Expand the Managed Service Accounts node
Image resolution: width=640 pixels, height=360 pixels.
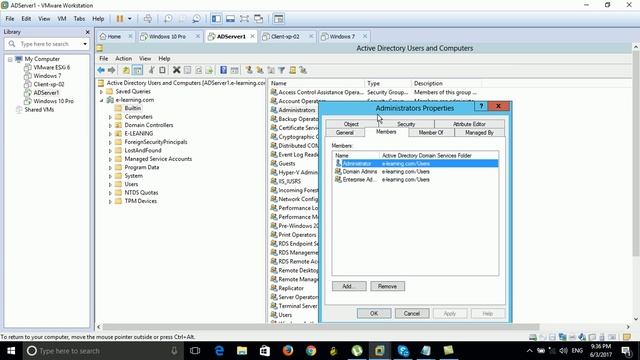pyautogui.click(x=110, y=159)
